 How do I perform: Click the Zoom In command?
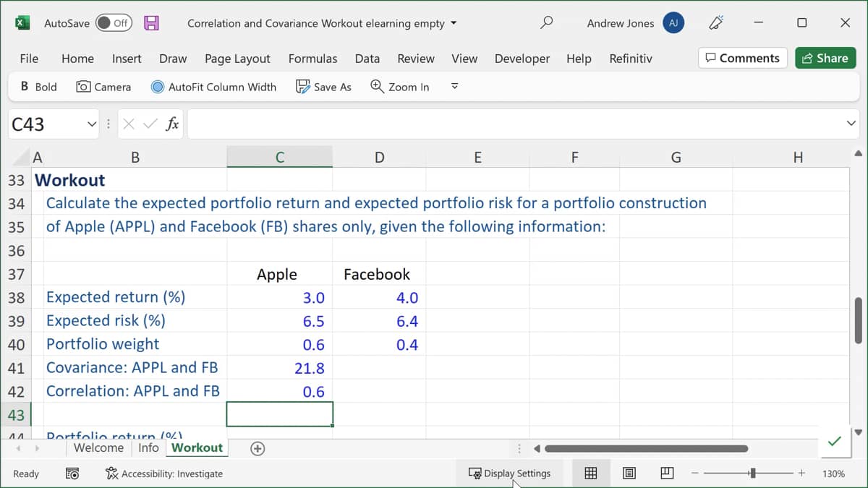(399, 87)
